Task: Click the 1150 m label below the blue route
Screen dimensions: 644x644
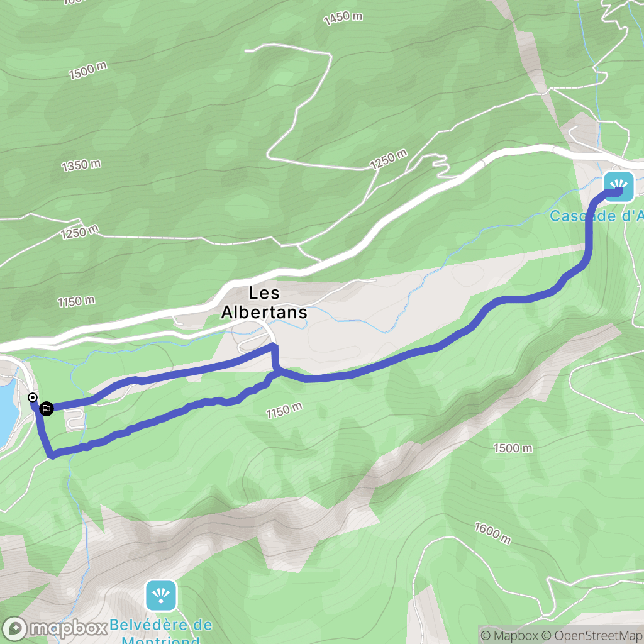Action: point(284,410)
